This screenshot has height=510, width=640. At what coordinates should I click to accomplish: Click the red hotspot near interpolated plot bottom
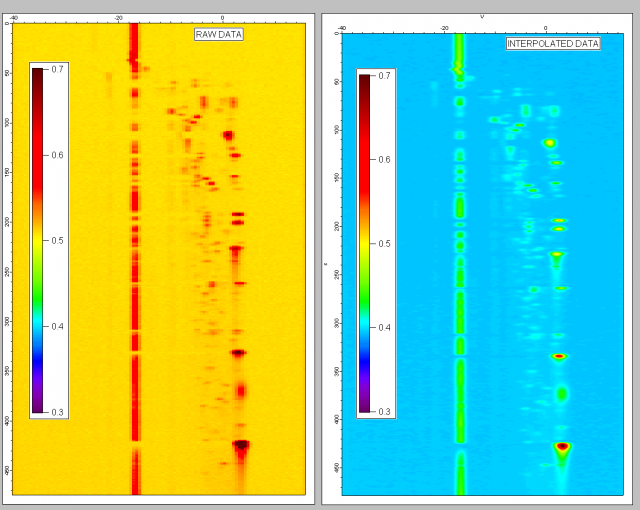point(562,446)
